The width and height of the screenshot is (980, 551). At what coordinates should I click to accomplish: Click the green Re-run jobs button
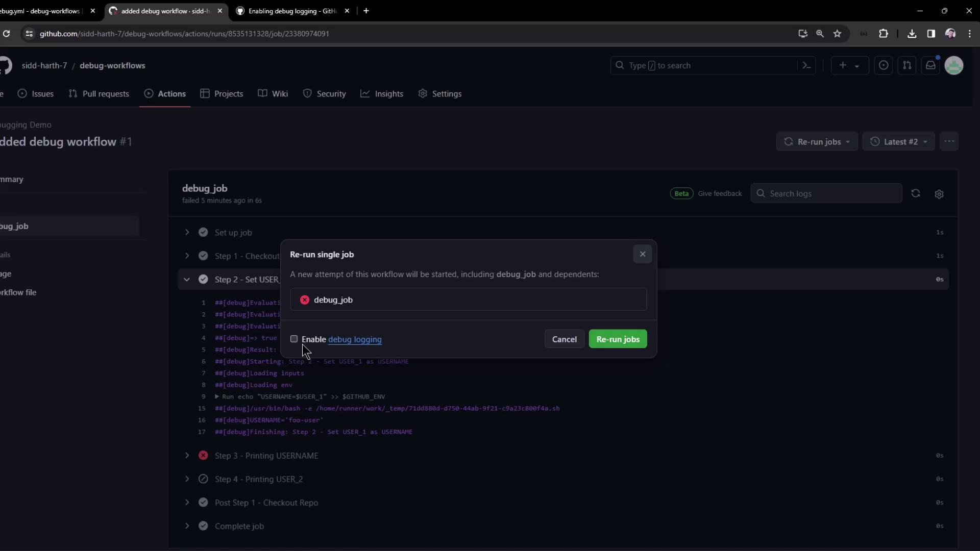click(618, 339)
